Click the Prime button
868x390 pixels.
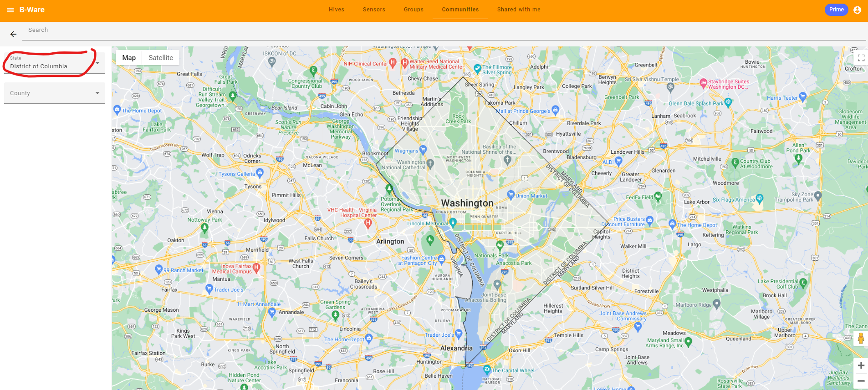[x=836, y=10]
